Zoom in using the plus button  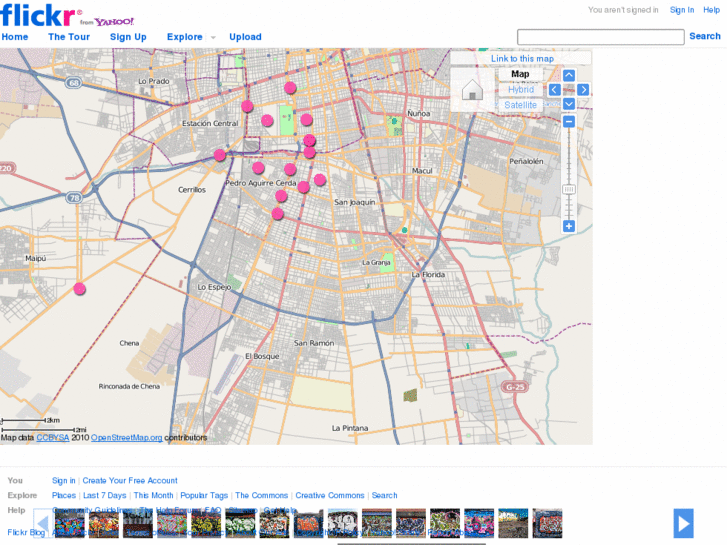point(569,226)
